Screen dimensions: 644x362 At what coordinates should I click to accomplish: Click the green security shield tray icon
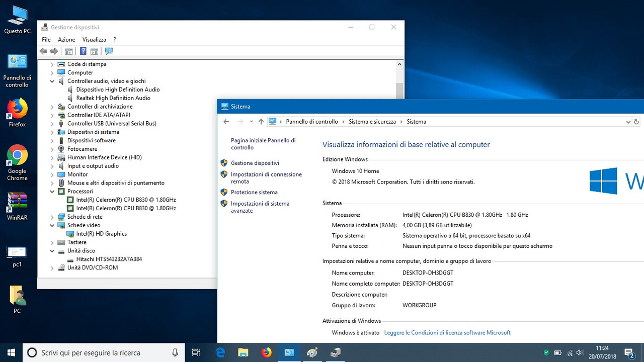[x=546, y=352]
